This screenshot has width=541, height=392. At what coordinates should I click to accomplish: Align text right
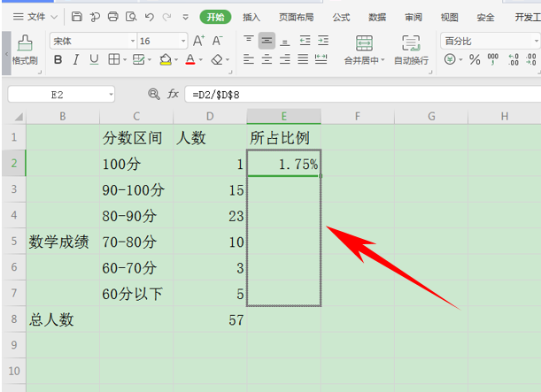coord(284,59)
